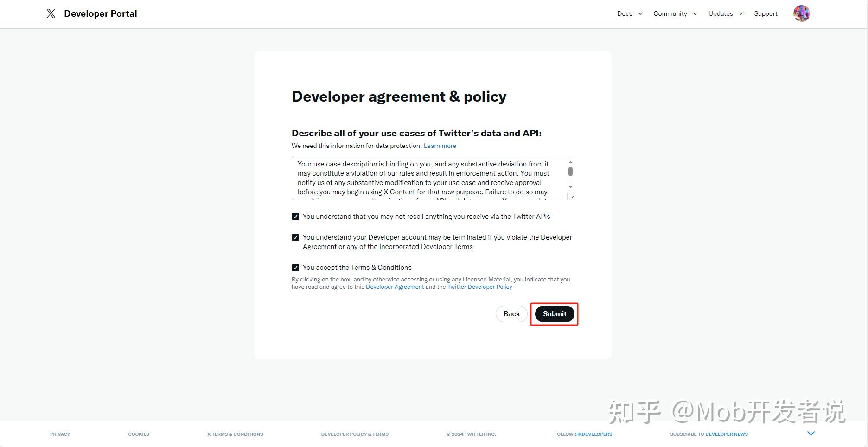Click the X logo icon
Screen dimensions: 868x447
point(51,13)
